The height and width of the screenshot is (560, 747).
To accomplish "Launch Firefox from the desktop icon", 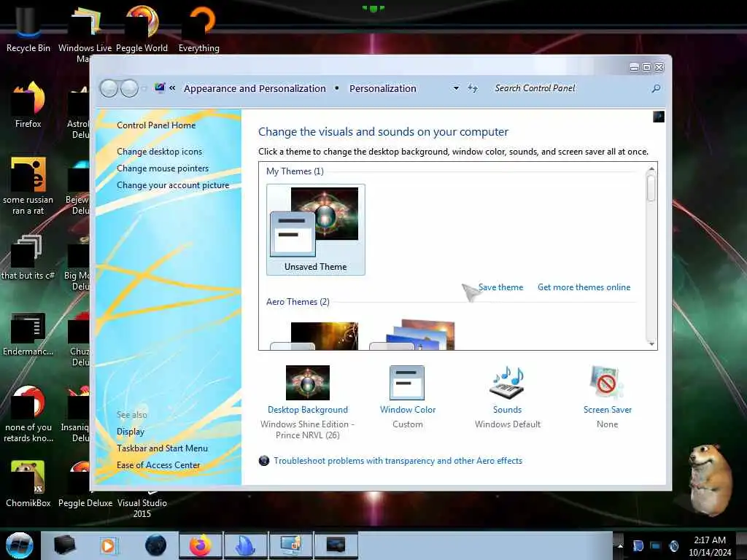I will [28, 105].
